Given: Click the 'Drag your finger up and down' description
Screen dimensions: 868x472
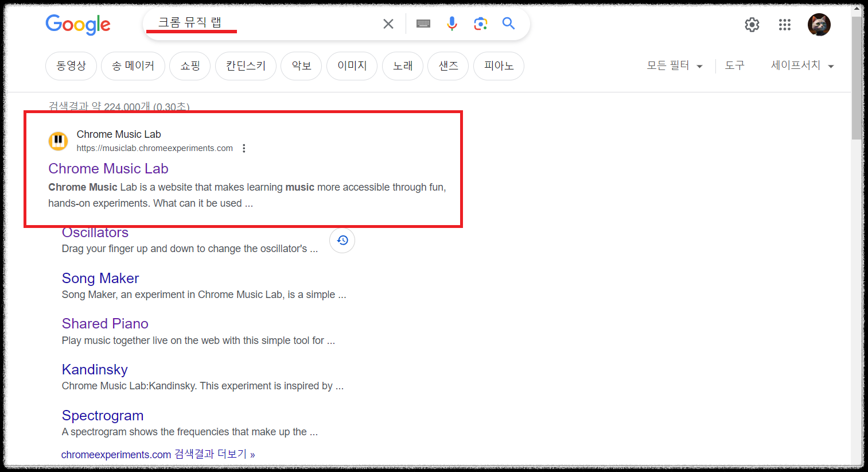Looking at the screenshot, I should [190, 249].
